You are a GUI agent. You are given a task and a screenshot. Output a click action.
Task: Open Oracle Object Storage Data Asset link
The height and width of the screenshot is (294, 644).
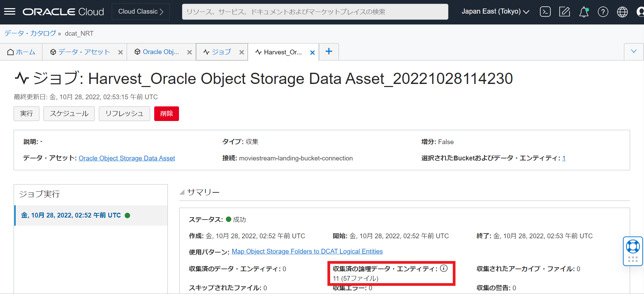point(127,158)
